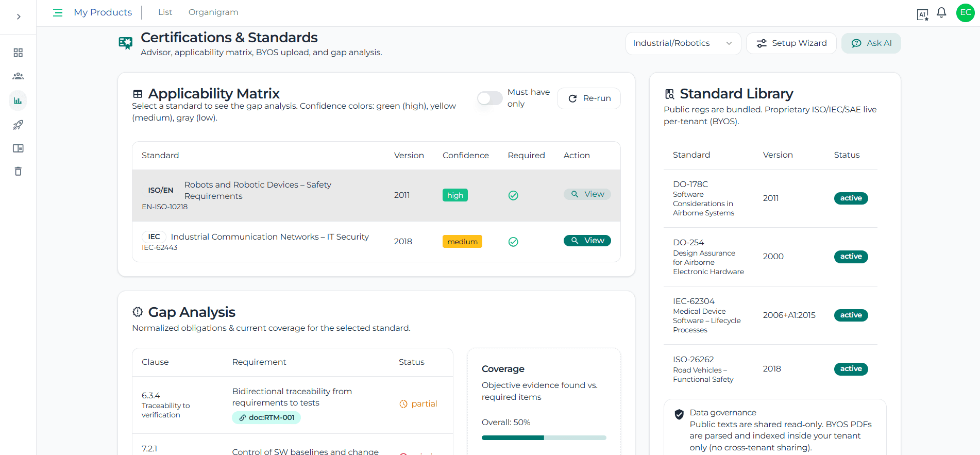The width and height of the screenshot is (980, 455).
Task: Re-run the applicability matrix
Action: click(x=589, y=98)
